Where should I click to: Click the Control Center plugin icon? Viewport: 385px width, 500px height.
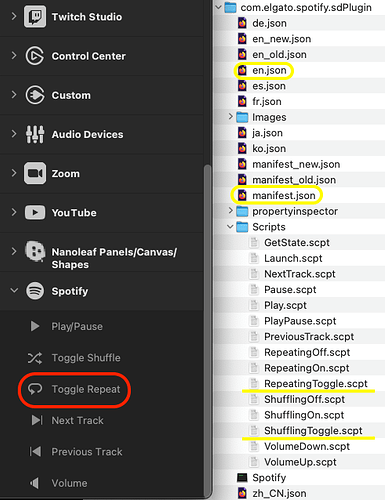[x=35, y=56]
